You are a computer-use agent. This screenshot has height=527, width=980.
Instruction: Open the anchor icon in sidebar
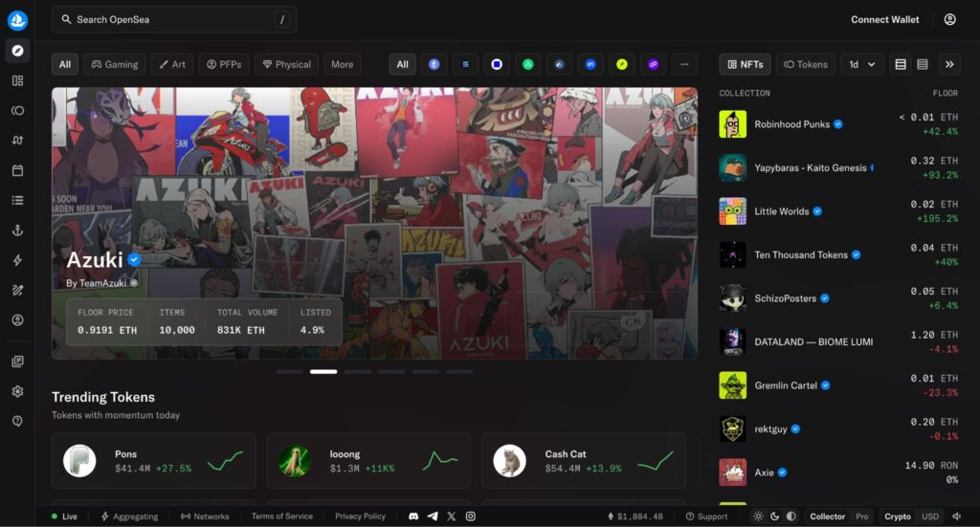17,231
